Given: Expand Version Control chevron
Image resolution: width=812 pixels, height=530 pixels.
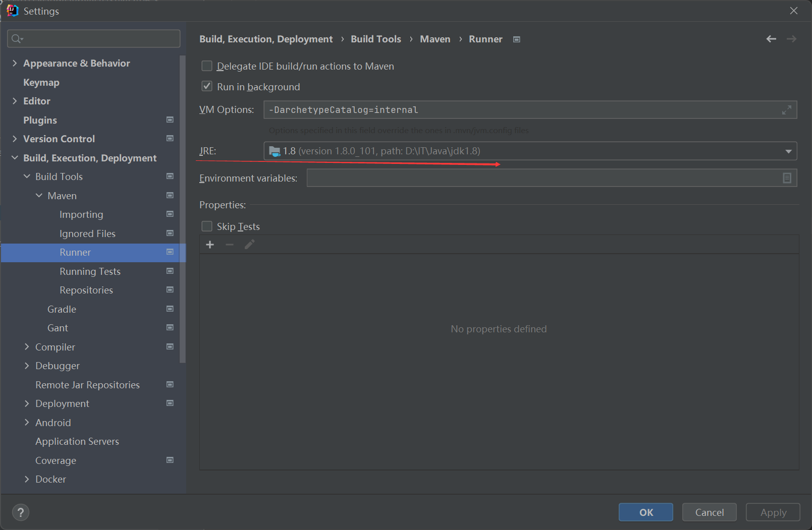Looking at the screenshot, I should pos(15,139).
